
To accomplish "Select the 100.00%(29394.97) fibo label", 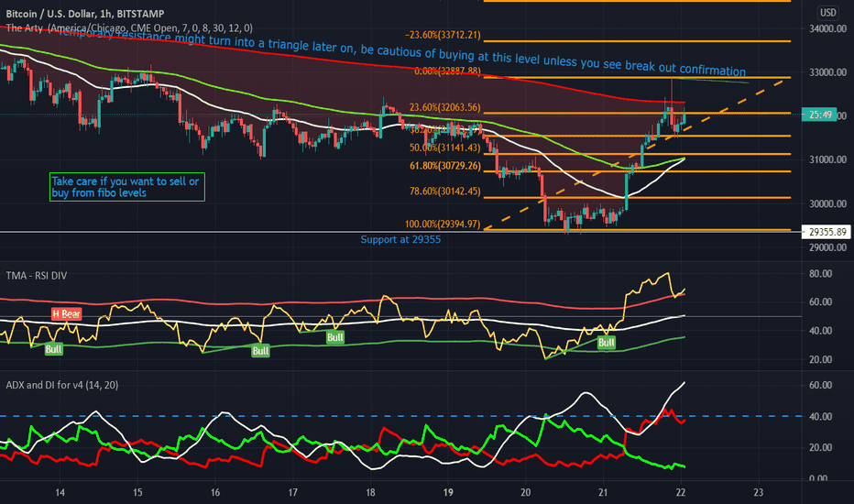I will [443, 224].
